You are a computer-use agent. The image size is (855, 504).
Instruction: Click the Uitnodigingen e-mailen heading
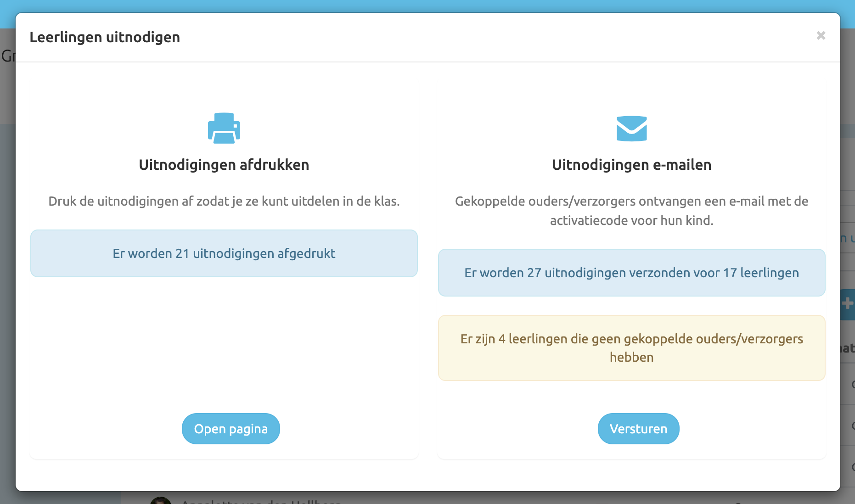[x=632, y=165]
